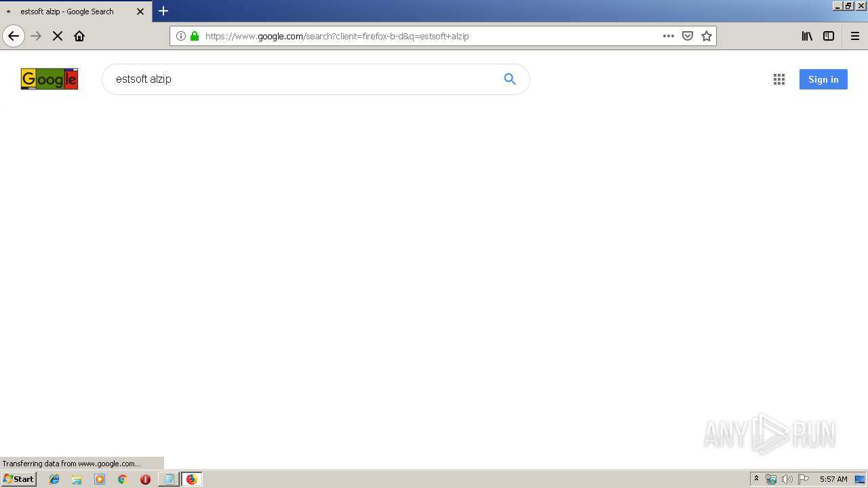This screenshot has height=488, width=868.
Task: Click the green secure connection padlock
Action: [x=195, y=36]
